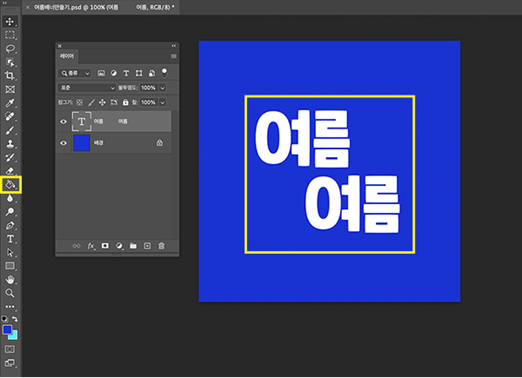This screenshot has height=378, width=522.
Task: Switch to the open .psd document tab
Action: point(101,7)
